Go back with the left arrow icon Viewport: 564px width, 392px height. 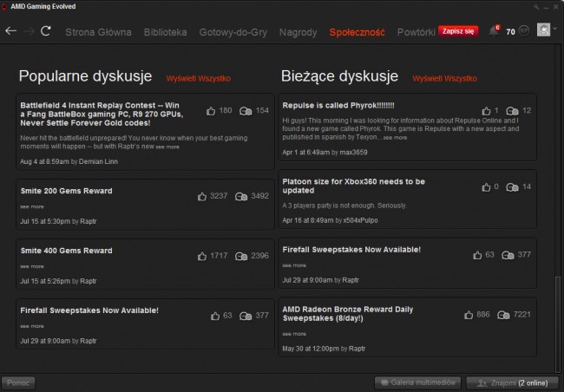click(x=10, y=31)
